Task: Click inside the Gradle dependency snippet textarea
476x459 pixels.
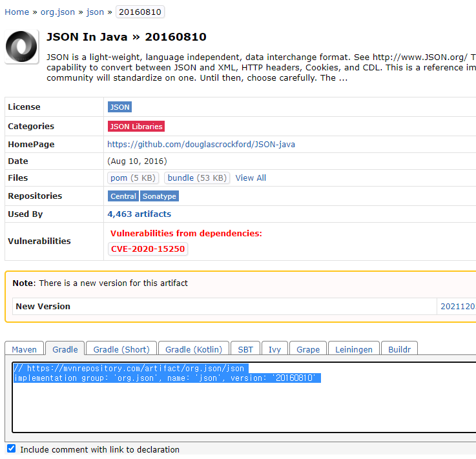Action: 244,398
